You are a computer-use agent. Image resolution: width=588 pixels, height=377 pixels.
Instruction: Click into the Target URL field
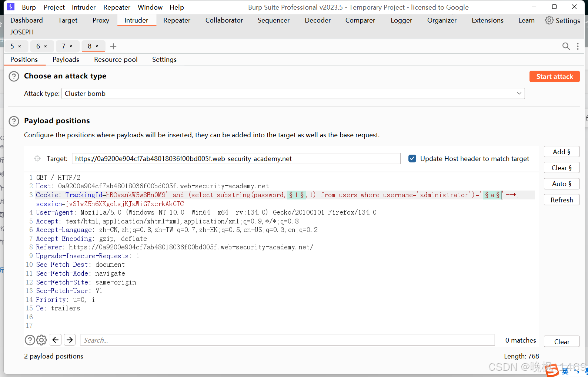coord(236,159)
